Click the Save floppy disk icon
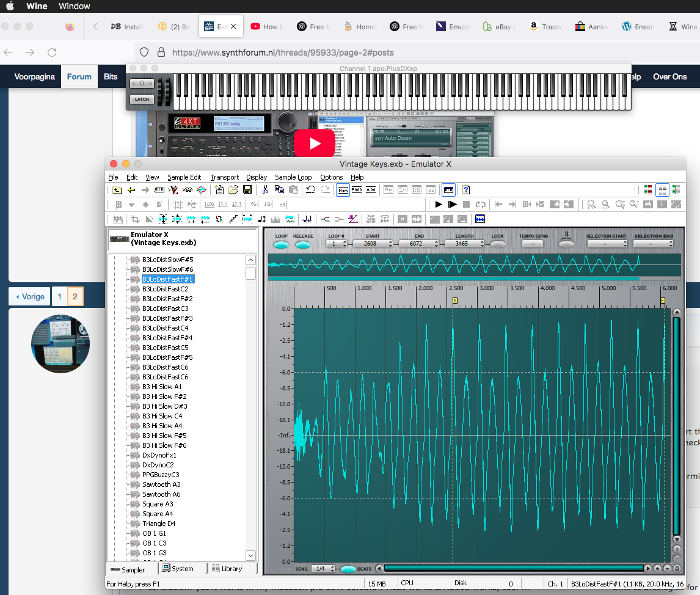 tap(247, 190)
